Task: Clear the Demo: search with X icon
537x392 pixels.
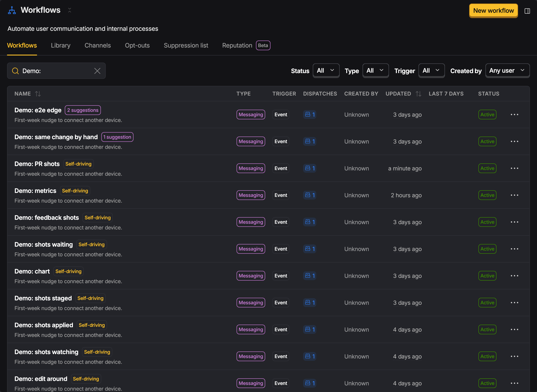Action: (x=97, y=71)
